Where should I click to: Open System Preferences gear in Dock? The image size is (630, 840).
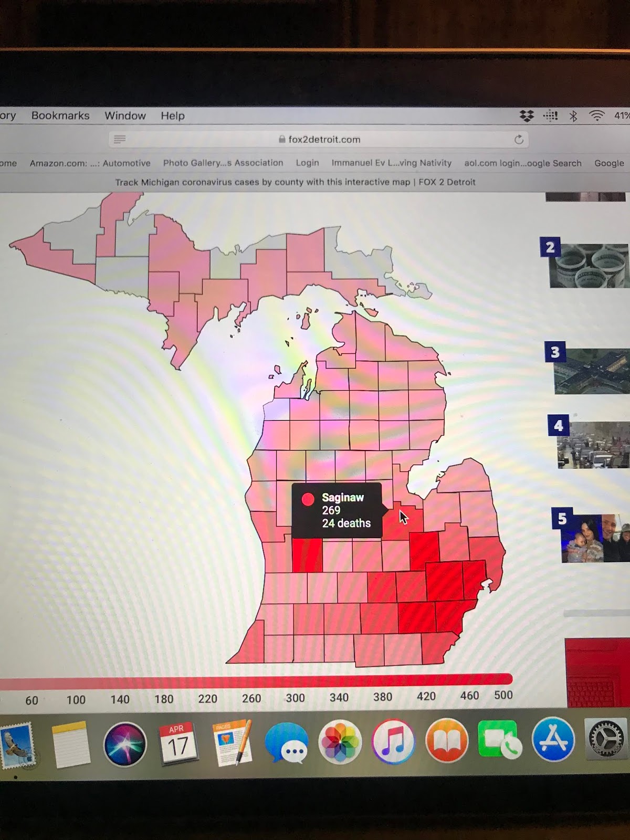[x=606, y=738]
